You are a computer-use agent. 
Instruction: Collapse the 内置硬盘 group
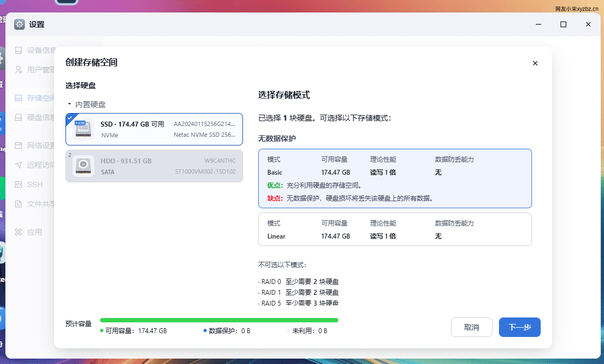[x=69, y=104]
